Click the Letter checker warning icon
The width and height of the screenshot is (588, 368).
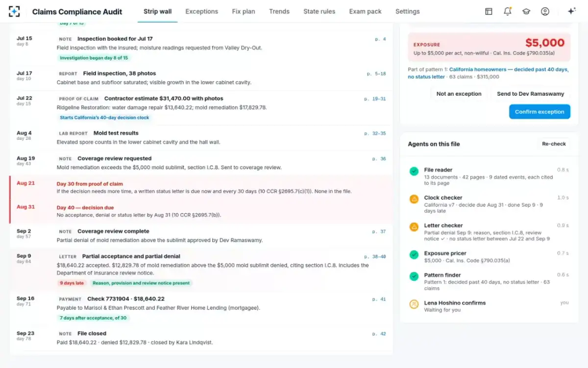(414, 227)
